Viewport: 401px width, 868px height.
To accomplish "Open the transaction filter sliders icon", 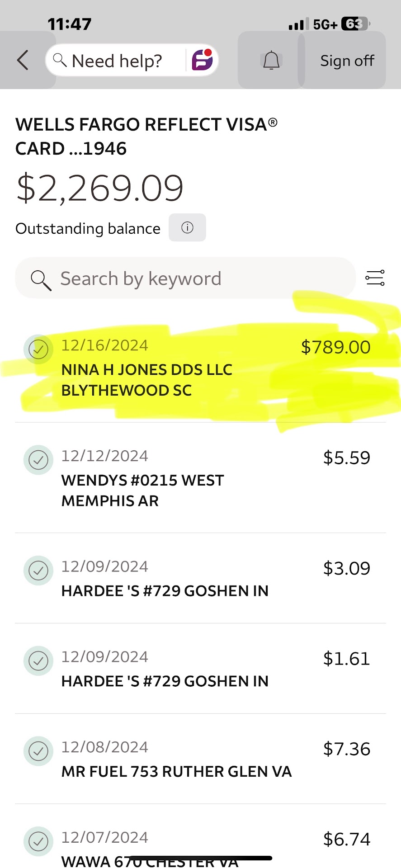I will coord(375,278).
